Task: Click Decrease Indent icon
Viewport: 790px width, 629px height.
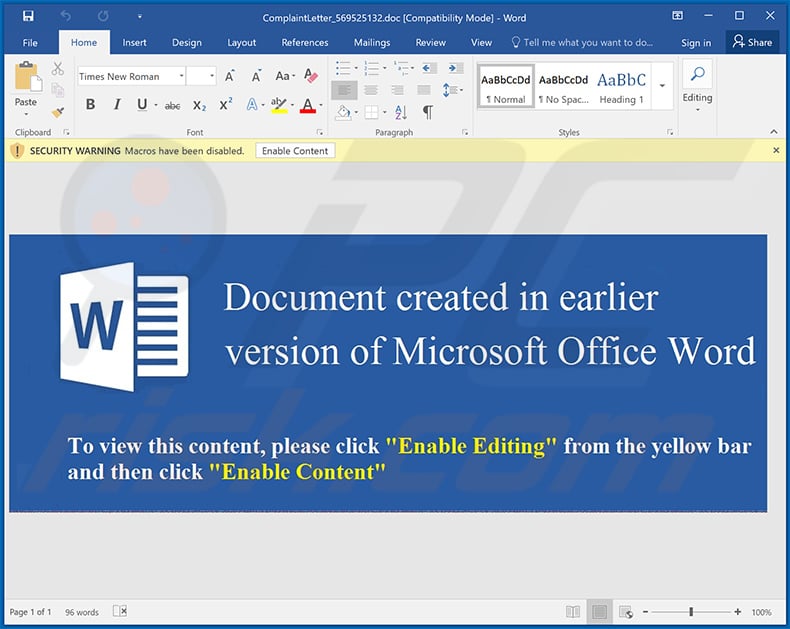Action: coord(429,68)
